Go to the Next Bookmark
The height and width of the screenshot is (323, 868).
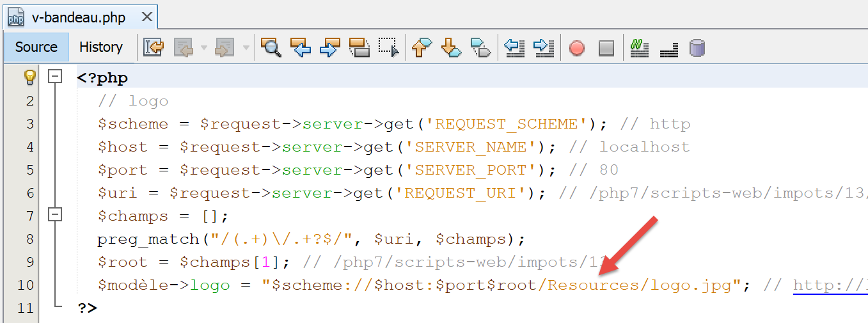451,47
